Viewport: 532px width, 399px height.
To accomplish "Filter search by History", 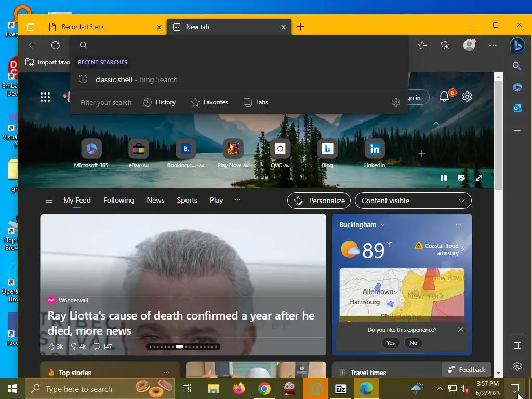I will coord(159,102).
